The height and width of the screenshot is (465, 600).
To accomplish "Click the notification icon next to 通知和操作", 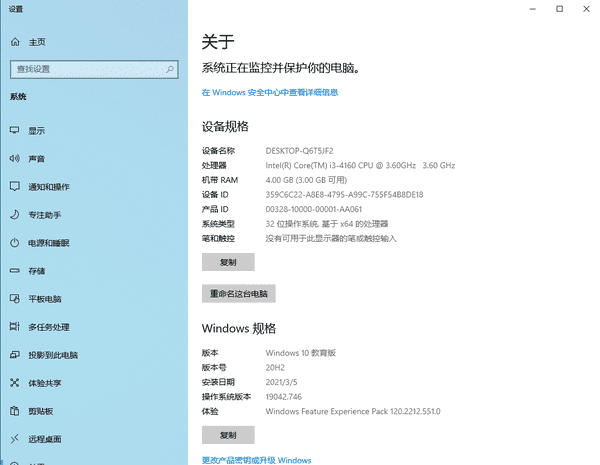I will pyautogui.click(x=15, y=186).
